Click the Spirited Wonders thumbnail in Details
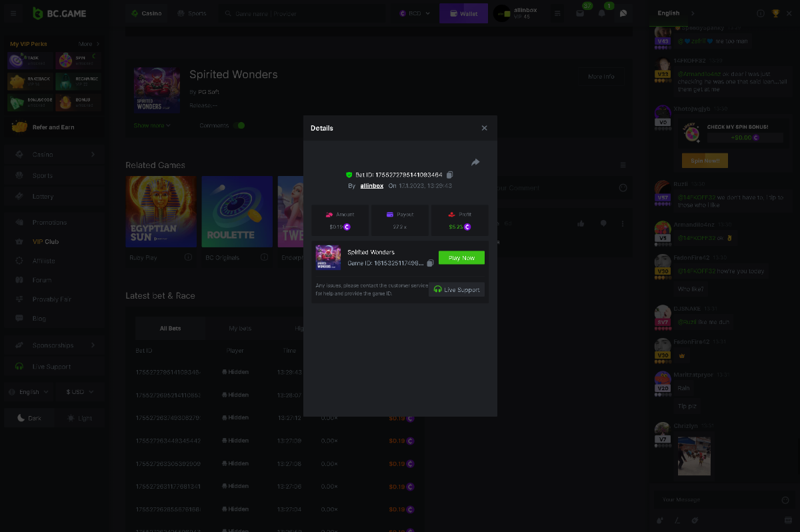Viewport: 800px width, 532px height. click(328, 258)
